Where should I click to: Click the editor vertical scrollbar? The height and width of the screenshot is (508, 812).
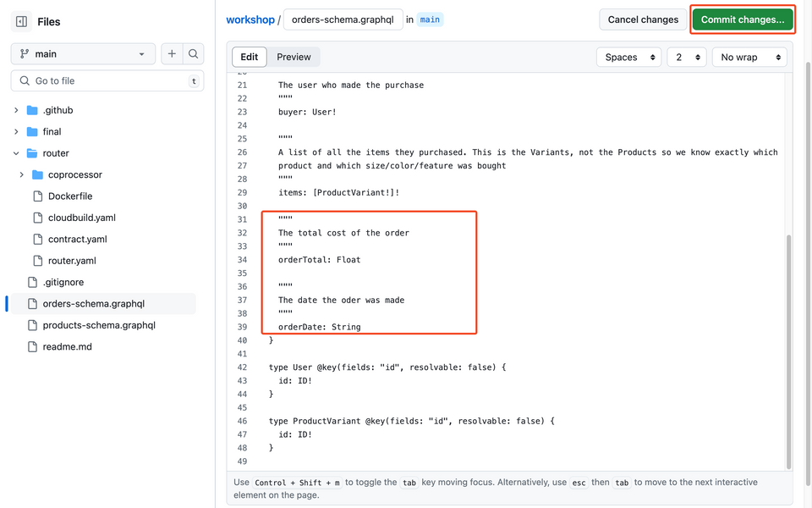coord(788,351)
